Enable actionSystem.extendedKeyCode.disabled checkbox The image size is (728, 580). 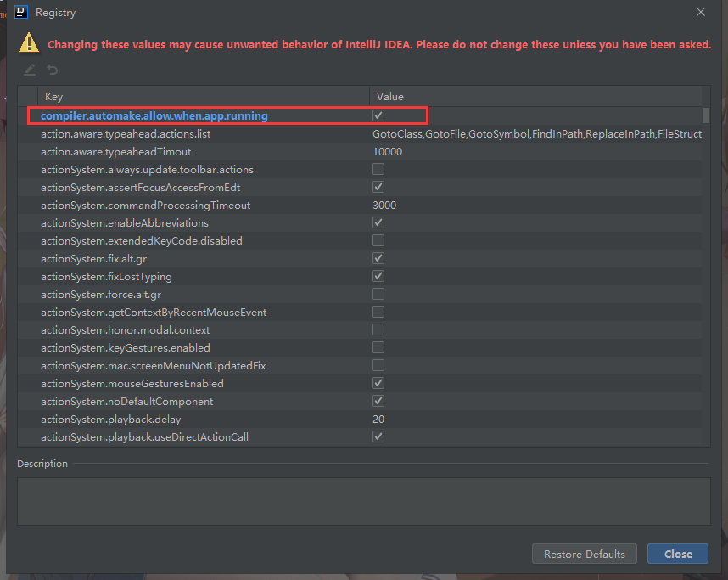378,240
